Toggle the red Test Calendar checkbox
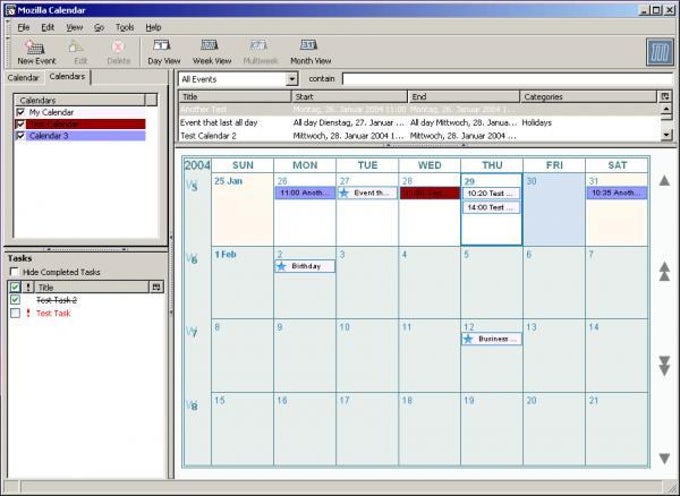The width and height of the screenshot is (680, 496). tap(20, 124)
